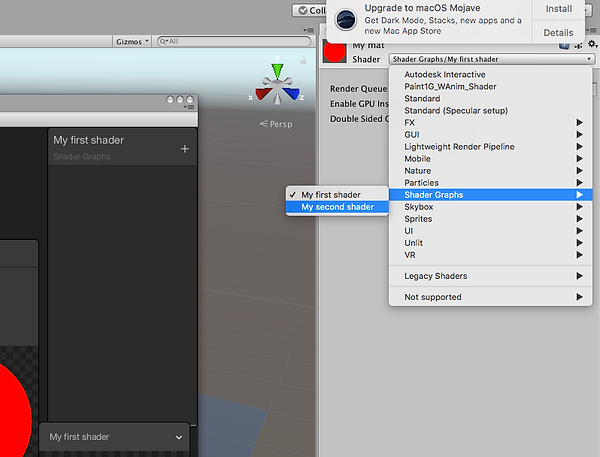Choose the checked My first shader entry

337,195
